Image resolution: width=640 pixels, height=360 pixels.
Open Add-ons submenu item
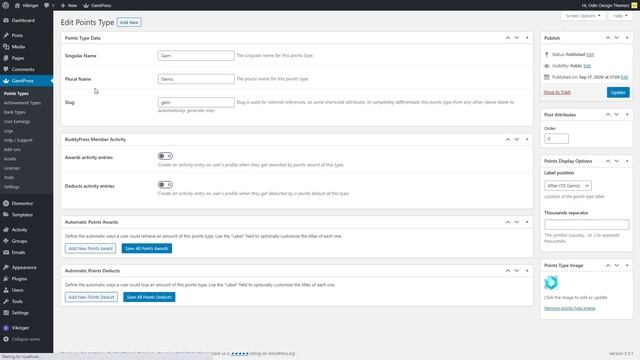point(12,150)
